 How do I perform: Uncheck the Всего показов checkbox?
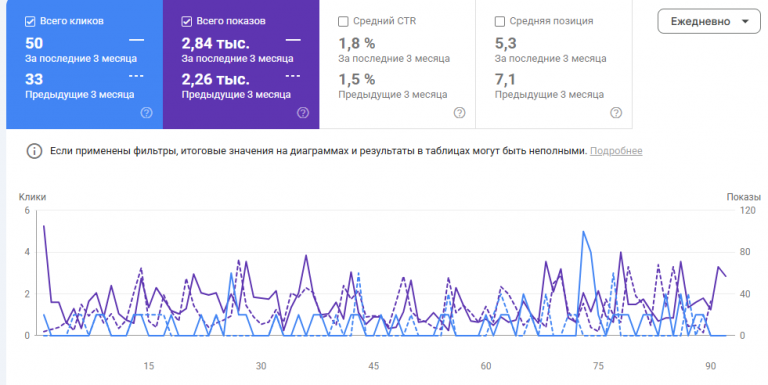[x=186, y=22]
